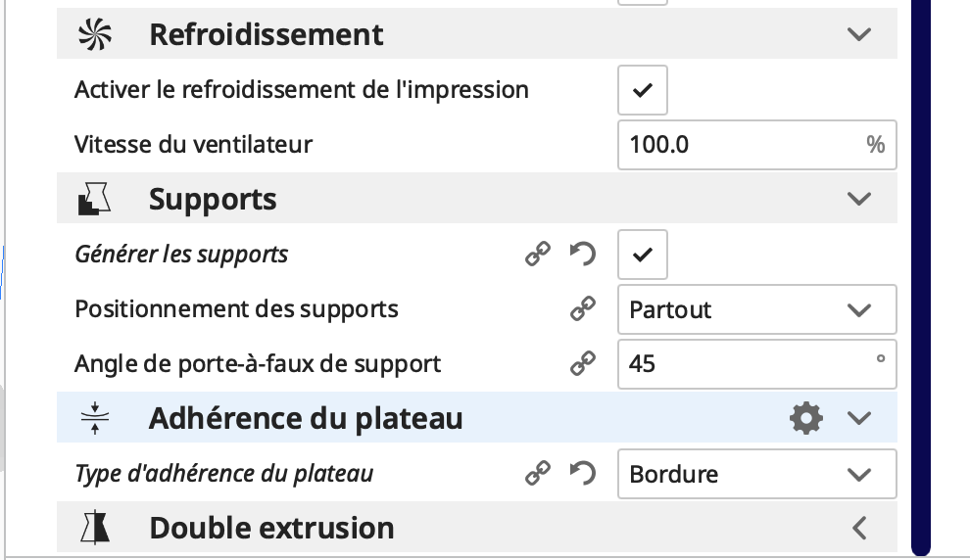
Task: Disable Activer le refroidissement de l'impression checkbox
Action: pyautogui.click(x=642, y=91)
